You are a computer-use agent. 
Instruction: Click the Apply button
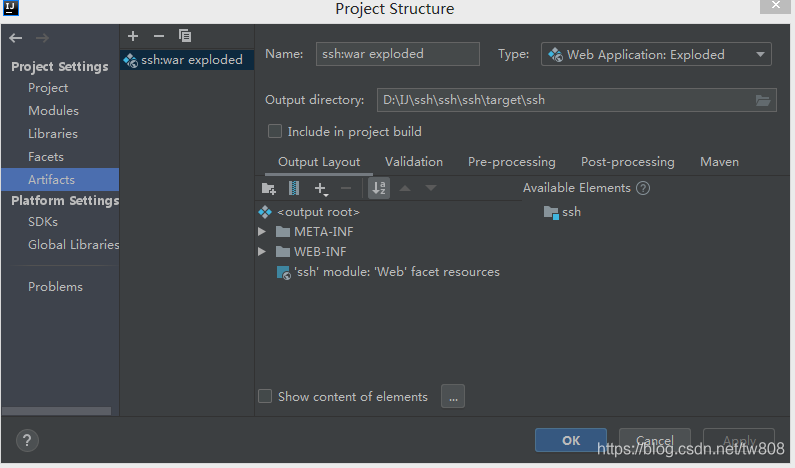739,440
